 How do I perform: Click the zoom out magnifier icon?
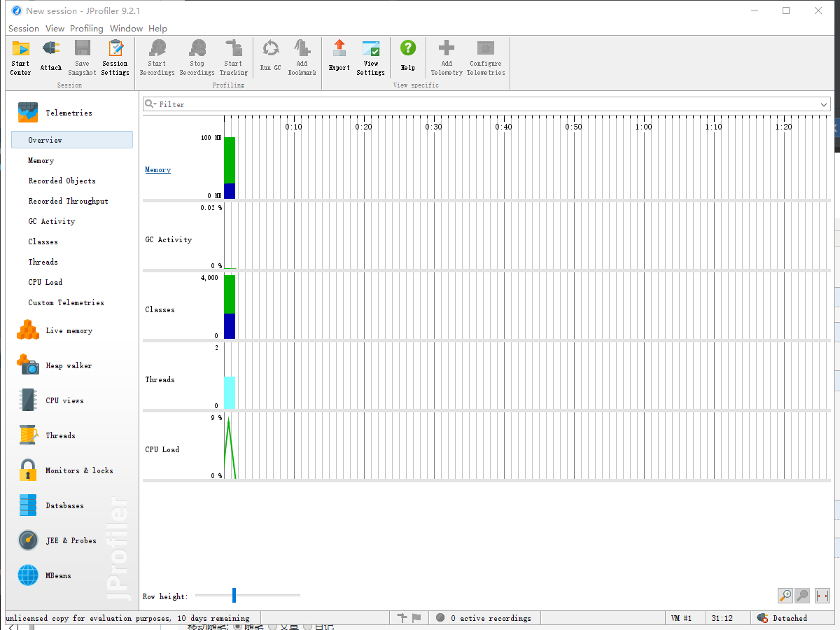(x=802, y=596)
